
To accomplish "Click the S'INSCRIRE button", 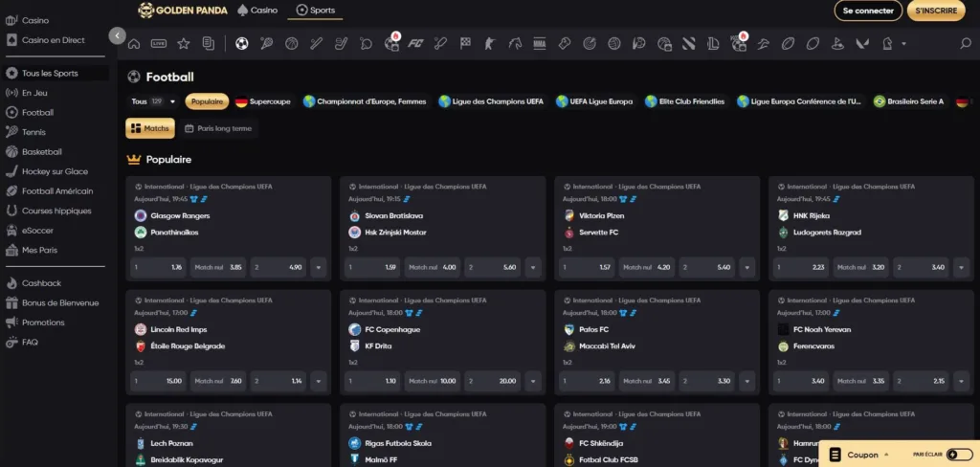I will pyautogui.click(x=936, y=11).
